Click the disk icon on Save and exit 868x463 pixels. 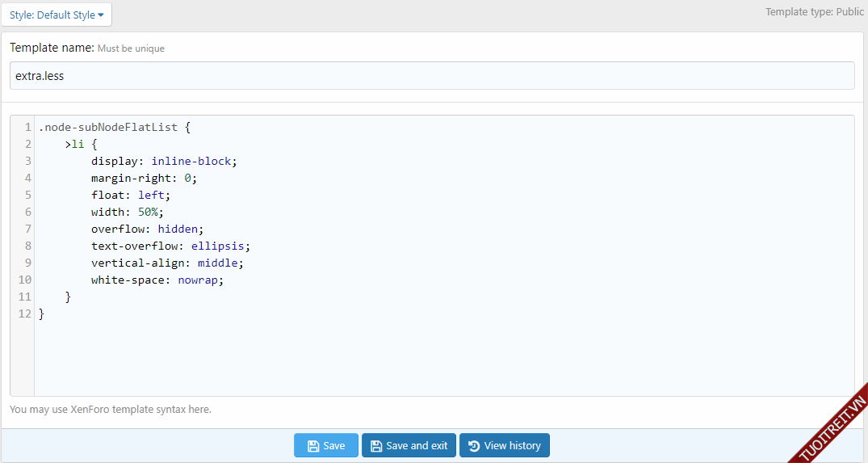(376, 446)
